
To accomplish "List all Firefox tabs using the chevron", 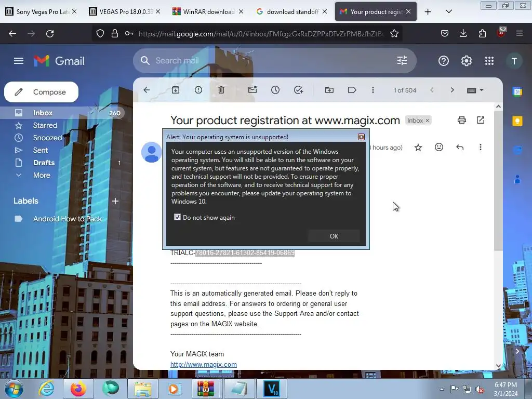I will click(x=448, y=11).
